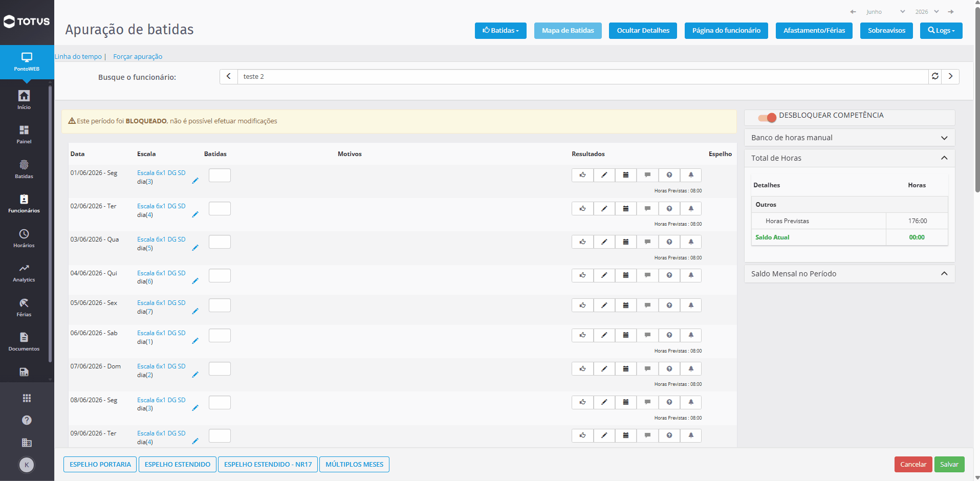
Task: Click the sidebar report document icon below Documentos
Action: (24, 372)
